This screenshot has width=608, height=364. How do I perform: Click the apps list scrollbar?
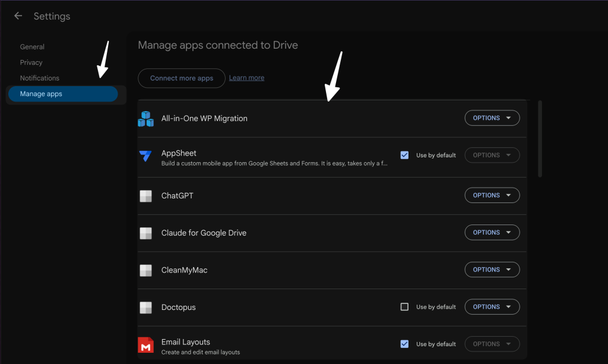(x=539, y=138)
